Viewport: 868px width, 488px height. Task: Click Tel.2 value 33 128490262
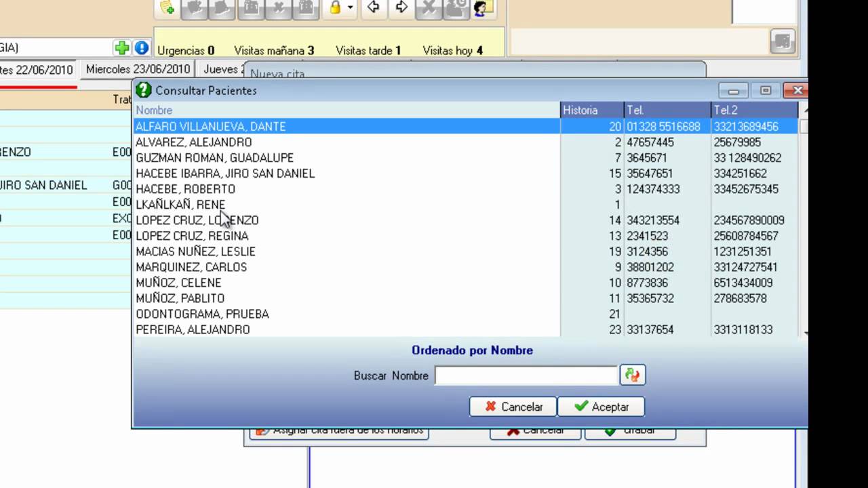pos(747,158)
